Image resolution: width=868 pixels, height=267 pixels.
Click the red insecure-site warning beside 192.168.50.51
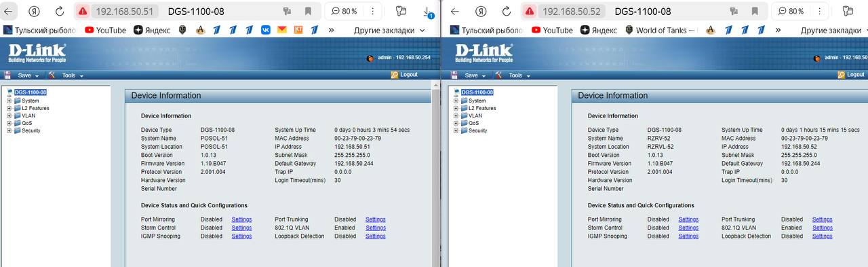(83, 11)
